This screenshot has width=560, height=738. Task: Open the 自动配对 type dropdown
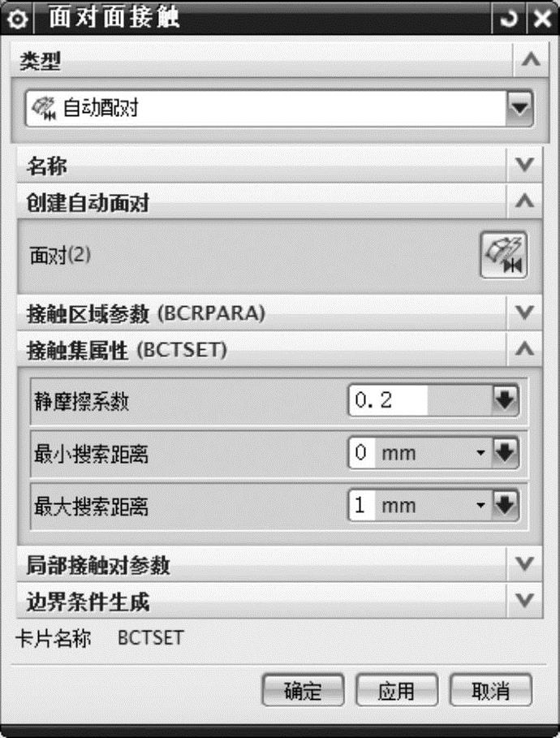pos(518,107)
